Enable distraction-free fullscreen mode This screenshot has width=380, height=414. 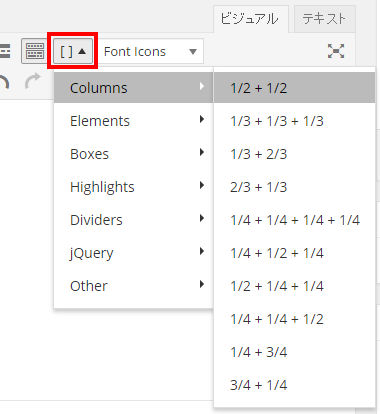point(336,51)
